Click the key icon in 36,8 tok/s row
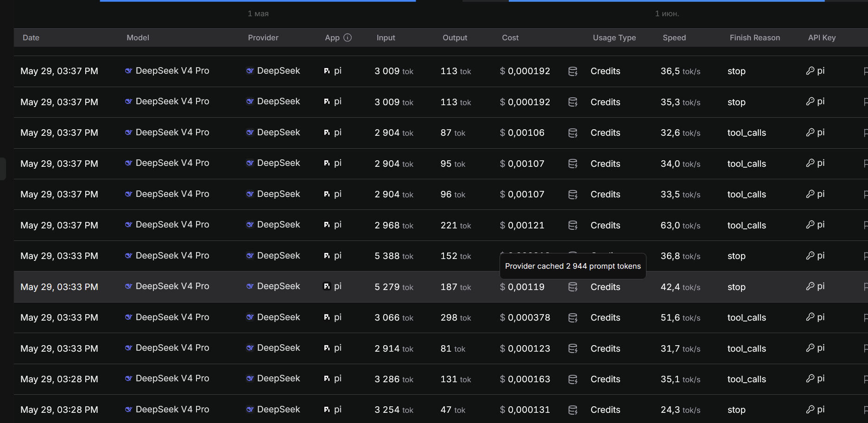 [x=810, y=256]
